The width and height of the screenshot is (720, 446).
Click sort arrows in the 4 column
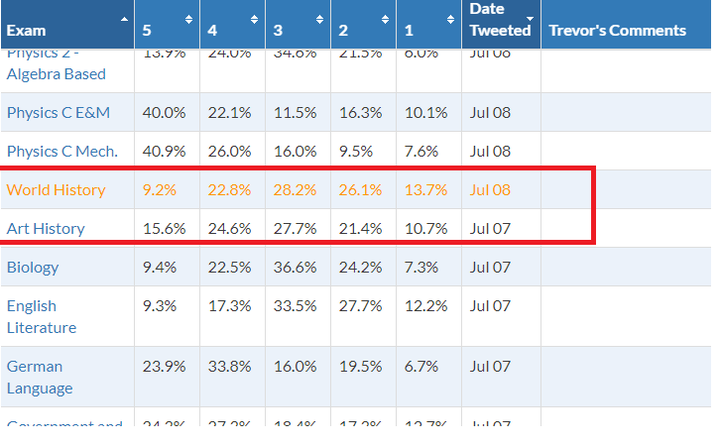(254, 20)
